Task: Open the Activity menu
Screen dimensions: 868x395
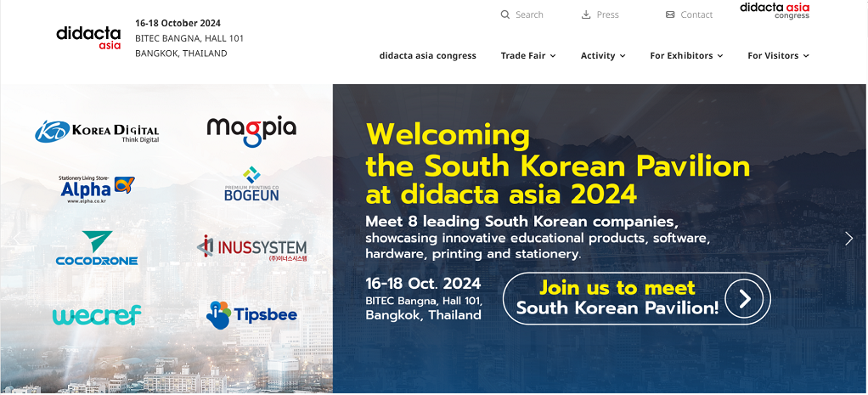Action: (598, 55)
